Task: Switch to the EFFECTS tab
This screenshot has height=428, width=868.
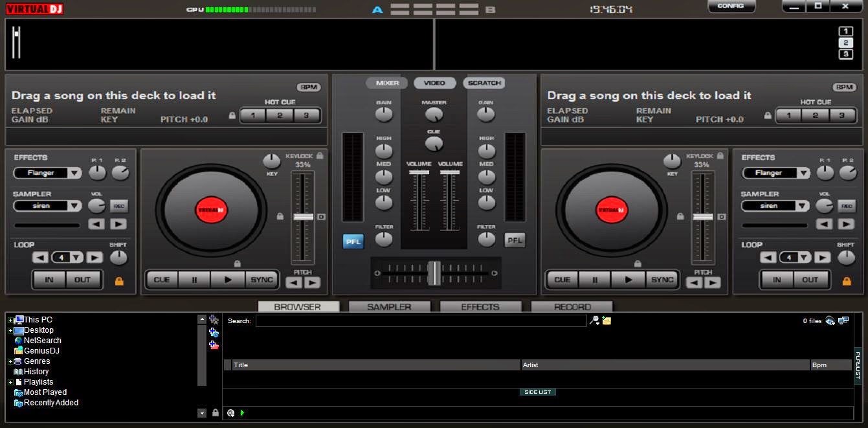Action: [480, 307]
